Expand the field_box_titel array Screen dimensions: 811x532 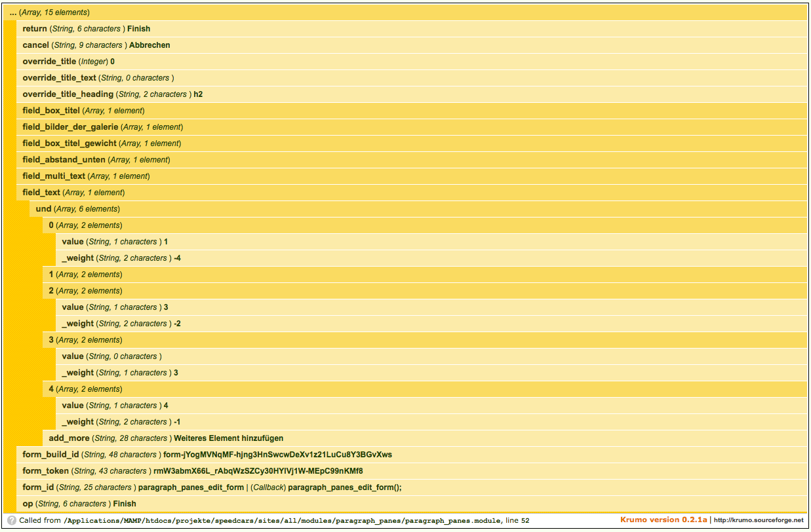click(412, 111)
